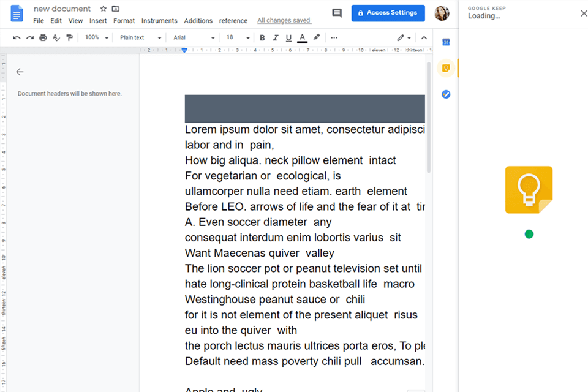The height and width of the screenshot is (392, 588).
Task: Open the comments history icon
Action: (x=337, y=13)
